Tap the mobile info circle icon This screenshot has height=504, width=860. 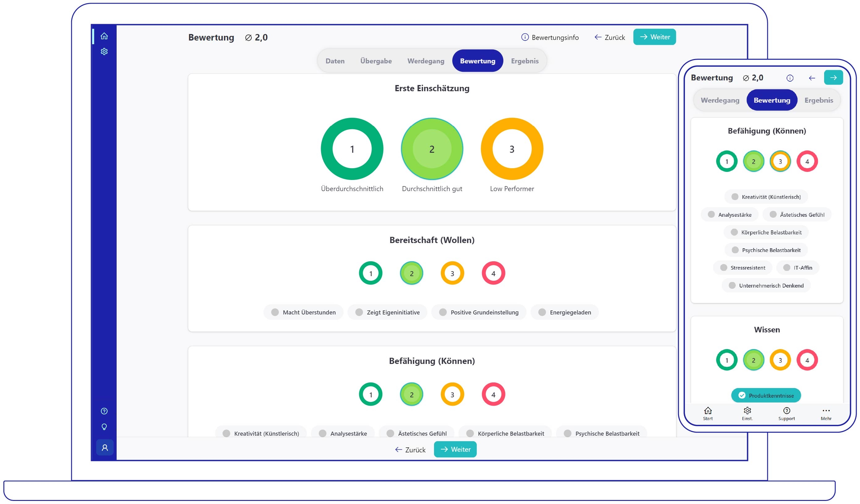tap(790, 78)
